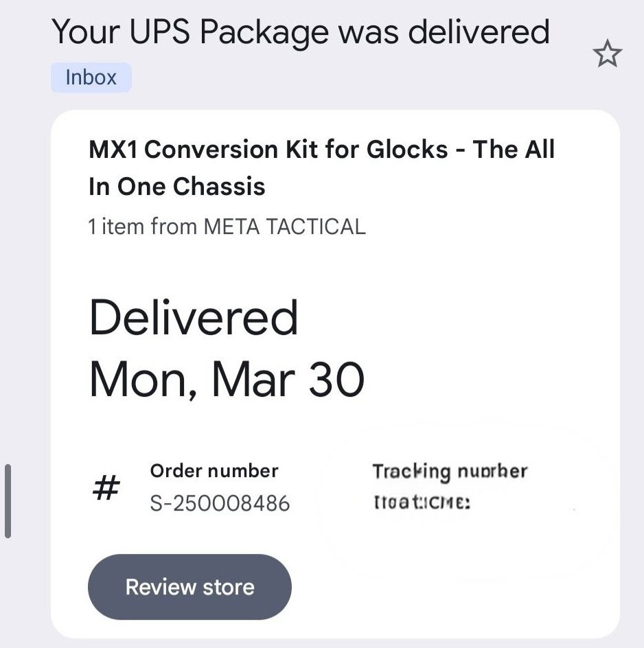Star this UPS delivery email
This screenshot has width=644, height=648.
[x=607, y=55]
